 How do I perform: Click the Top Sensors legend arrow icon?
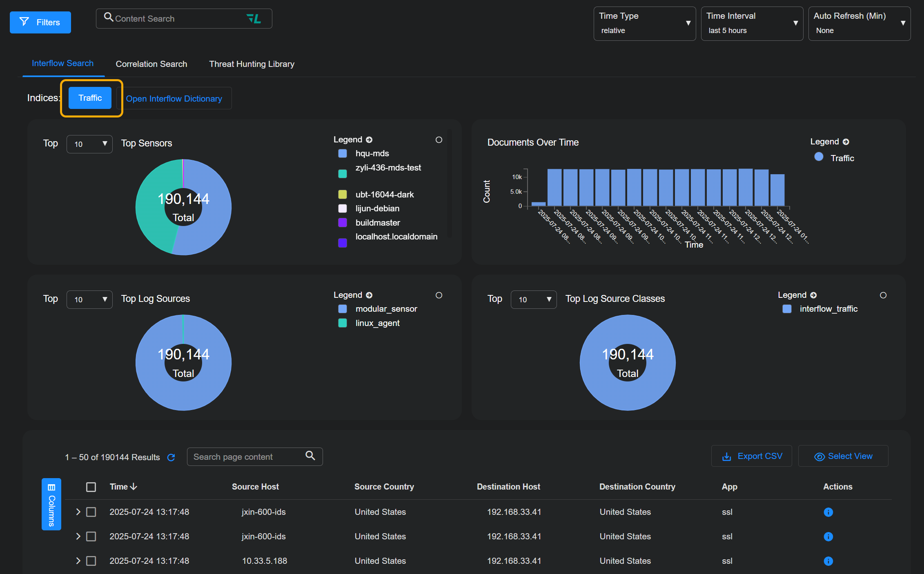coord(369,140)
